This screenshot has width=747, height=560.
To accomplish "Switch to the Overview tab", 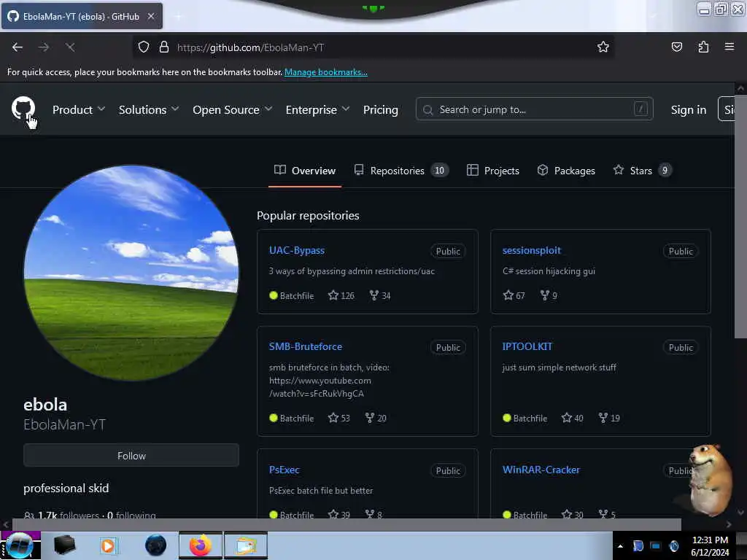I will point(305,171).
